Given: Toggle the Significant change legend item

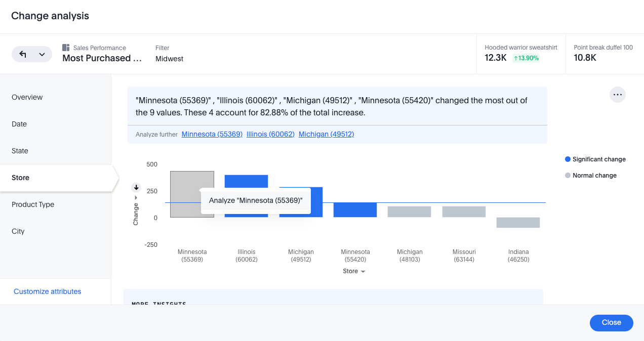Looking at the screenshot, I should point(595,159).
